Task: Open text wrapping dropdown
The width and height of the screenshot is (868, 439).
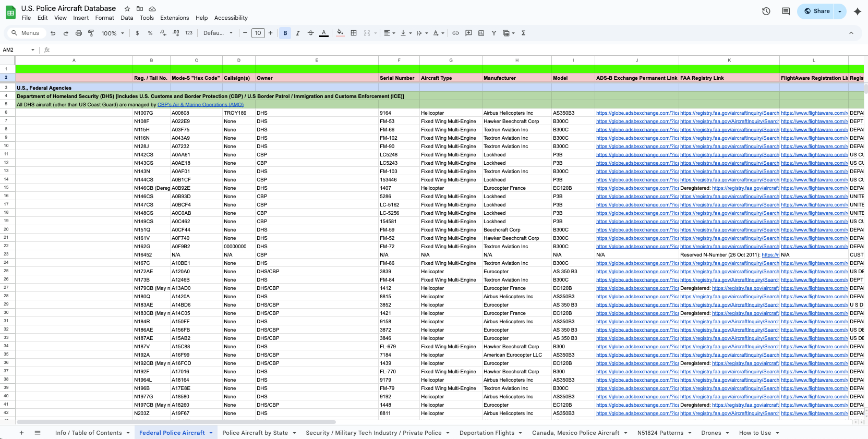Action: point(422,33)
